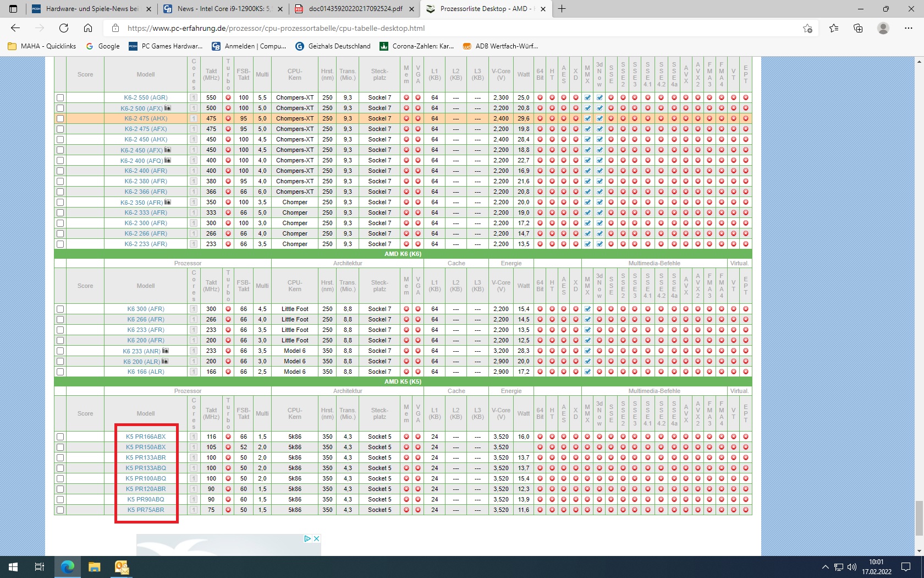Screen dimensions: 924x578
Task: Go back to the previous page
Action: pyautogui.click(x=15, y=28)
